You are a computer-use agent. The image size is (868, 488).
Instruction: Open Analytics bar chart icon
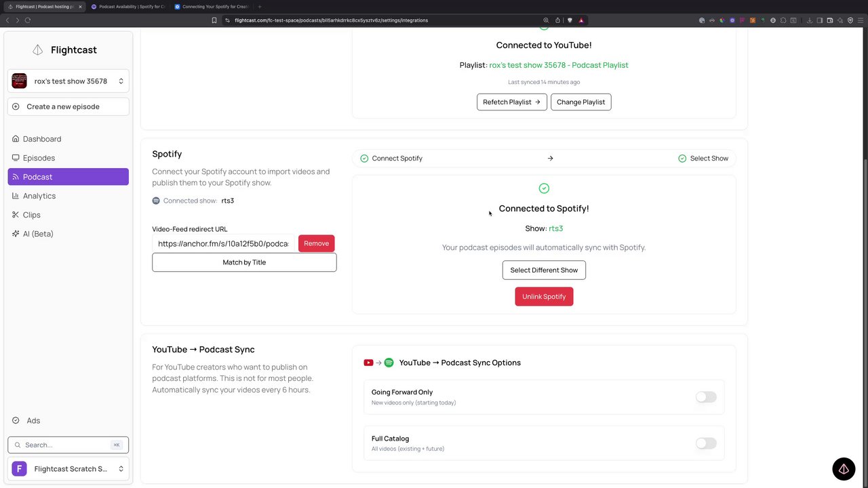pos(16,196)
